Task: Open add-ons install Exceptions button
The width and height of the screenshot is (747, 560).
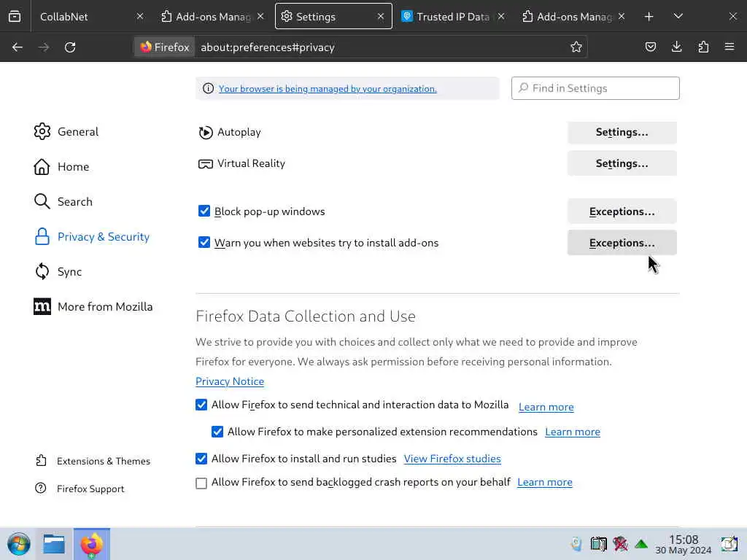Action: click(622, 243)
